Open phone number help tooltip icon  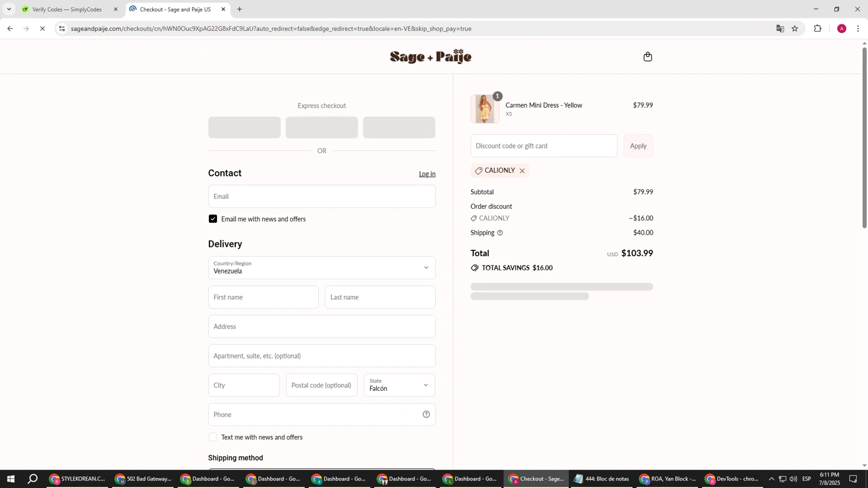click(426, 415)
